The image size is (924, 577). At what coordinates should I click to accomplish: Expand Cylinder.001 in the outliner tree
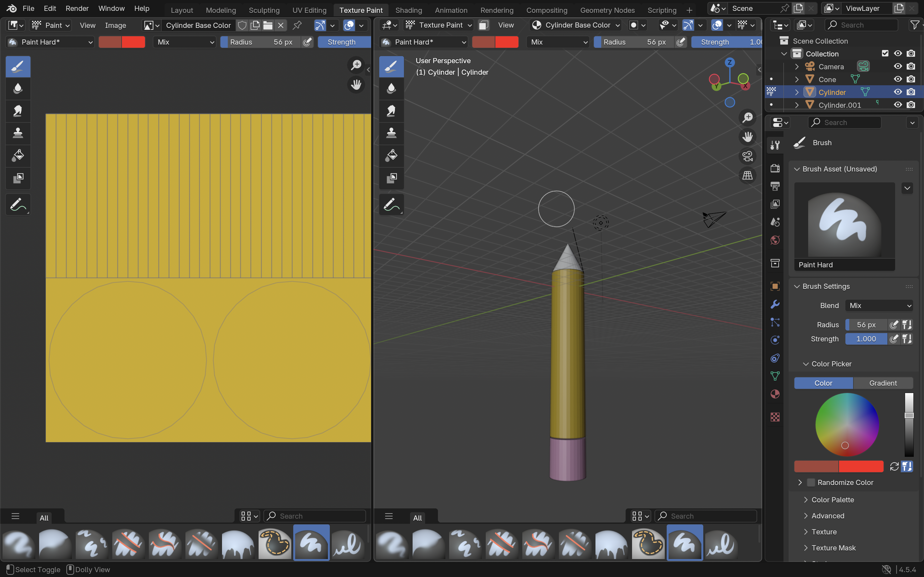[x=797, y=105]
